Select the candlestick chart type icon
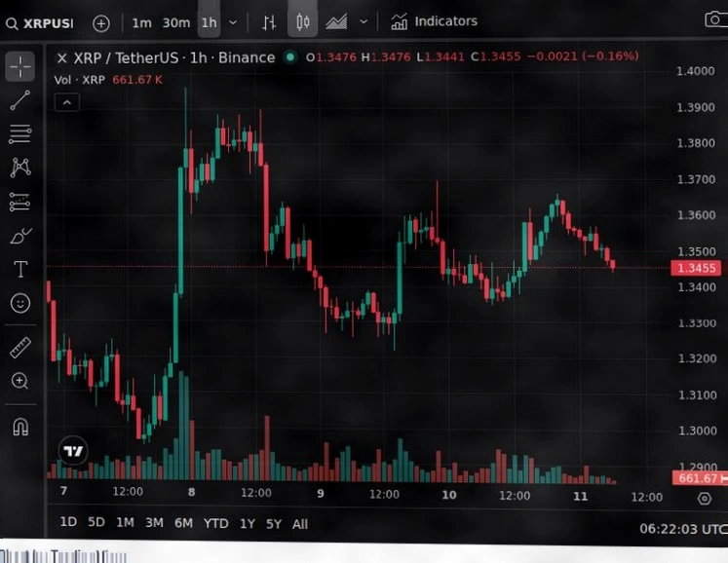 coord(303,21)
